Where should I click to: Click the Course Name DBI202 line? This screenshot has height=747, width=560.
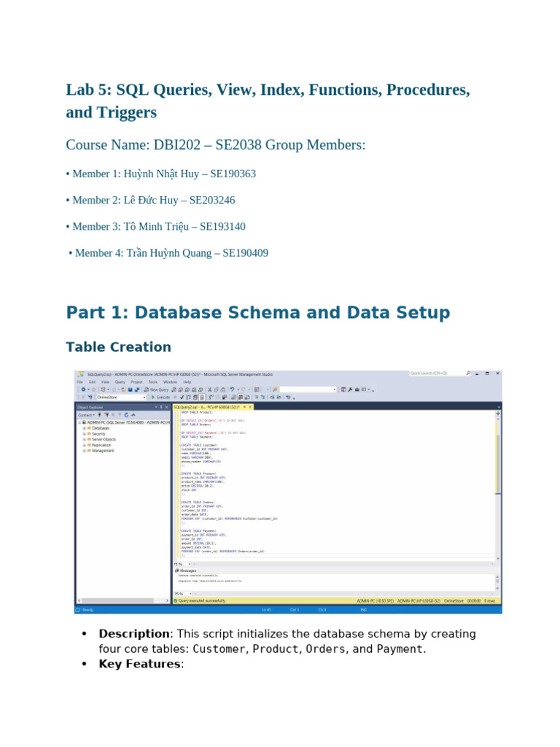click(x=215, y=145)
